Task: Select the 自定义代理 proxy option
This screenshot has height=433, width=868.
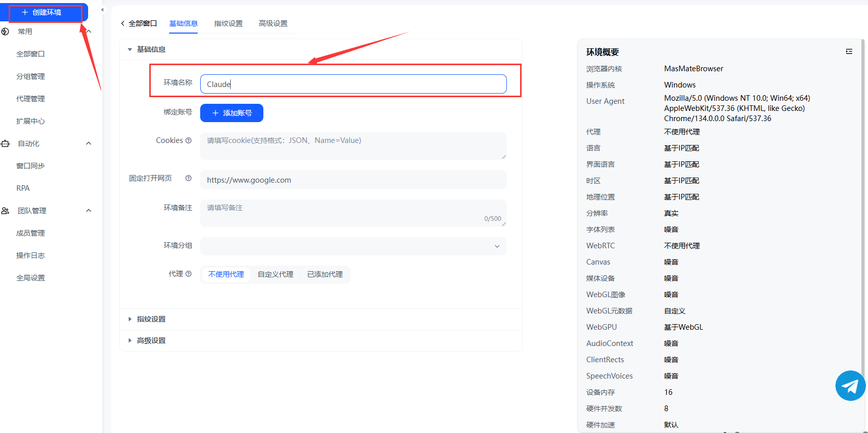Action: click(275, 274)
